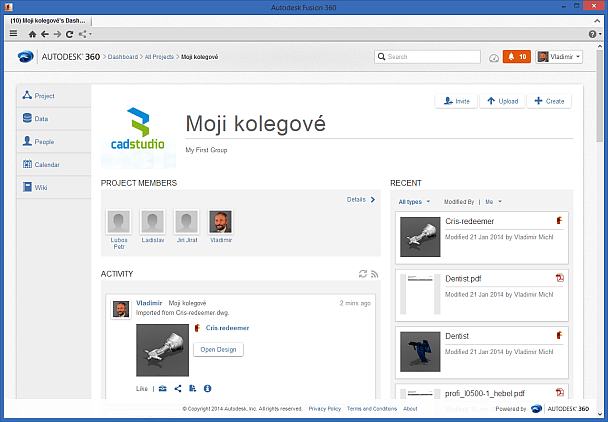Click the briefcase icon under the activity post

[x=163, y=388]
